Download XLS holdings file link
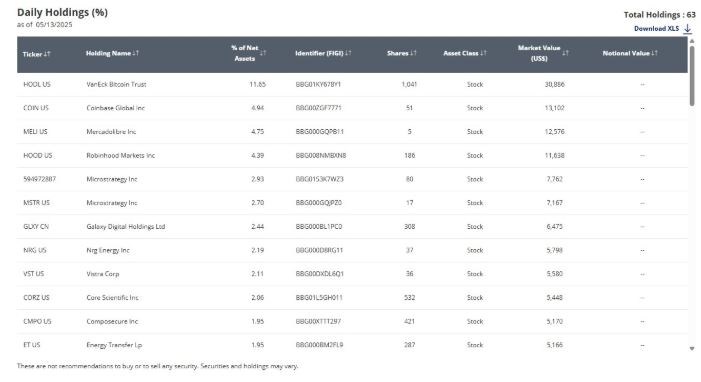 coord(656,29)
